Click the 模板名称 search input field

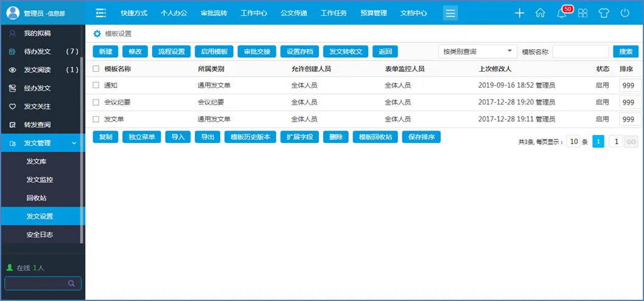[x=580, y=52]
